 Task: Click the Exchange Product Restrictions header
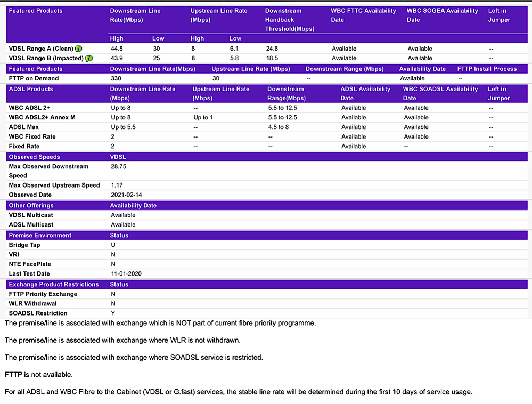(x=54, y=284)
